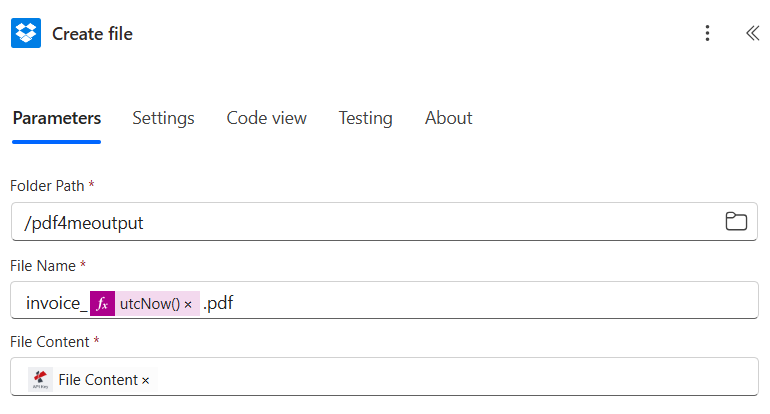The image size is (770, 414).
Task: Click the fx expression icon
Action: click(x=102, y=303)
